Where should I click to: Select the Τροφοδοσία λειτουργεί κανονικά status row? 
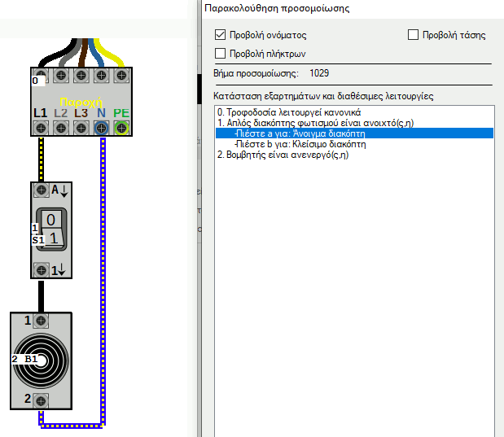pyautogui.click(x=288, y=111)
